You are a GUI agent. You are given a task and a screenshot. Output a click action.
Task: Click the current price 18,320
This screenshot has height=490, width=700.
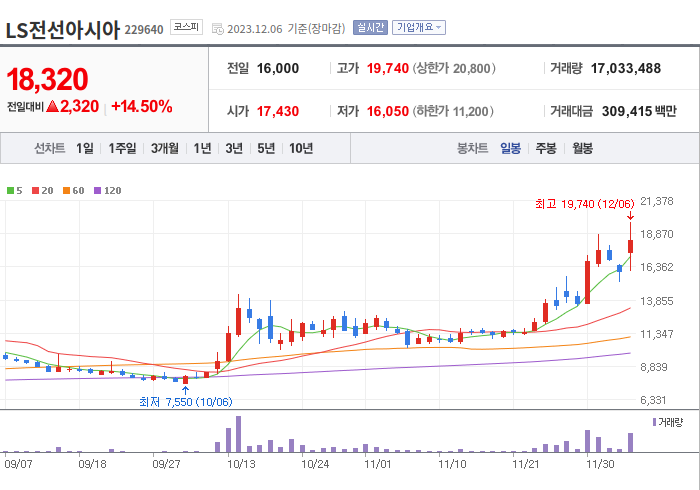click(x=47, y=79)
